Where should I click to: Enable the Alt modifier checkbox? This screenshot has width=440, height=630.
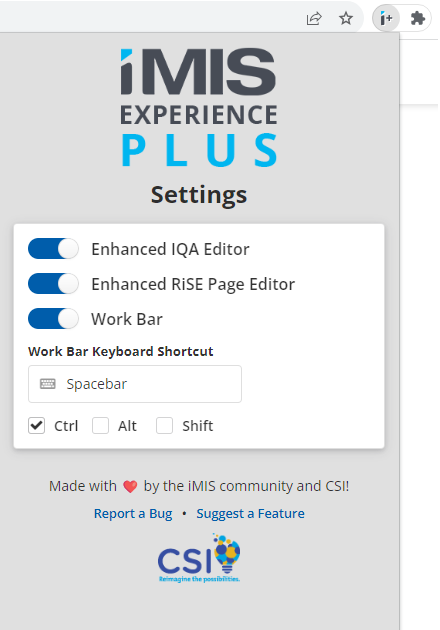coord(100,425)
